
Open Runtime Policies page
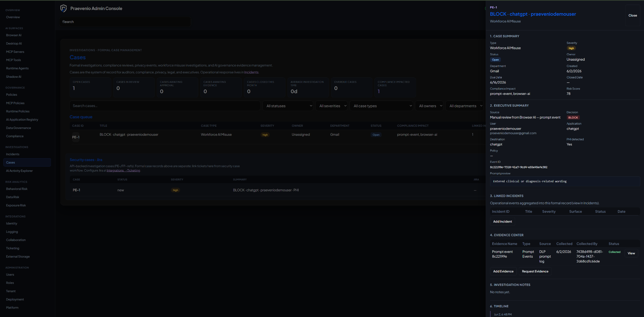click(x=18, y=111)
